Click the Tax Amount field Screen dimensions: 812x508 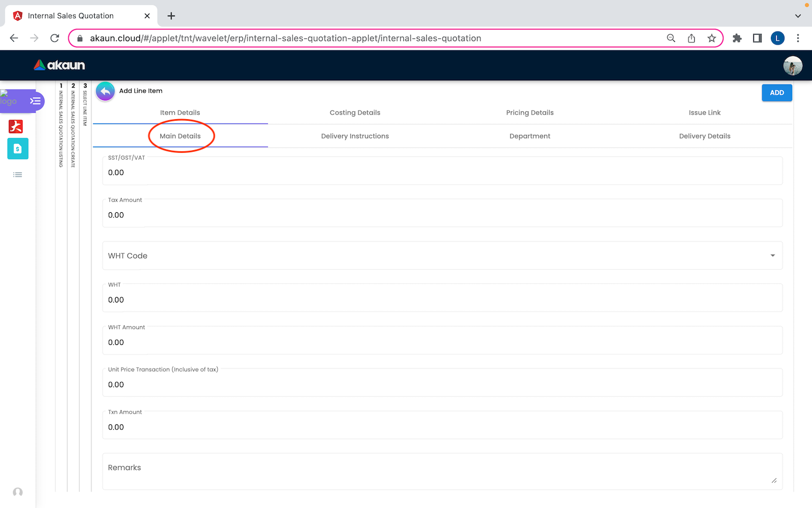click(443, 213)
